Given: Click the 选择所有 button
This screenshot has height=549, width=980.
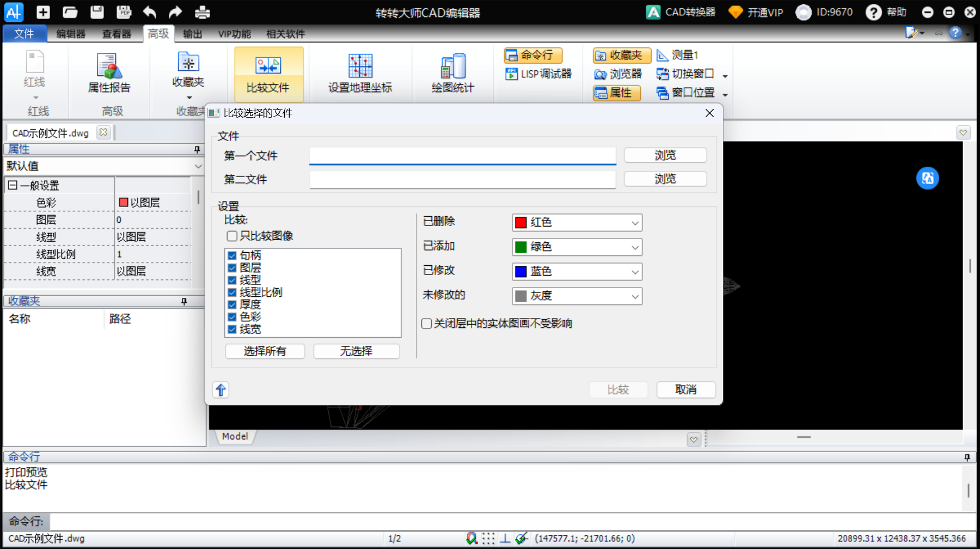Looking at the screenshot, I should (x=265, y=351).
